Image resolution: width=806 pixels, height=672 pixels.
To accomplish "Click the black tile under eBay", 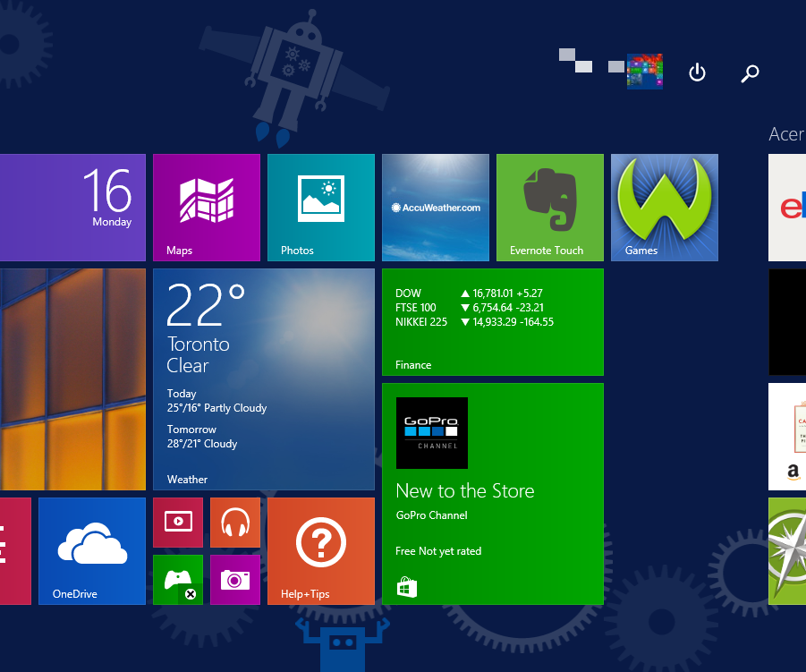I will click(x=787, y=322).
